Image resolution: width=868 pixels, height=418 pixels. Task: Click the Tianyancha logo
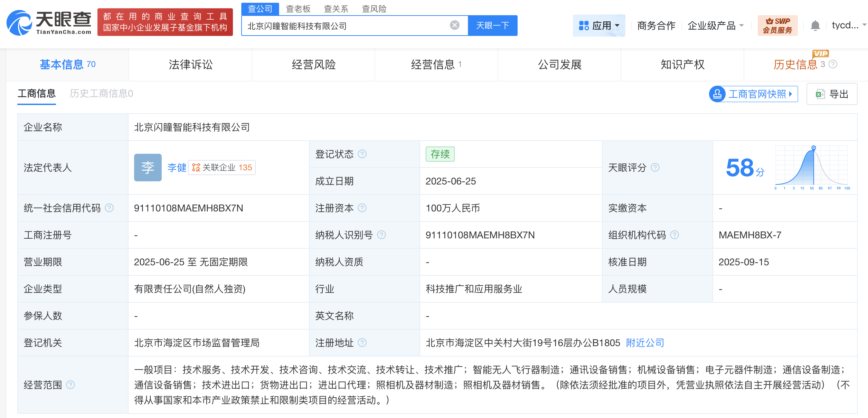tap(48, 23)
